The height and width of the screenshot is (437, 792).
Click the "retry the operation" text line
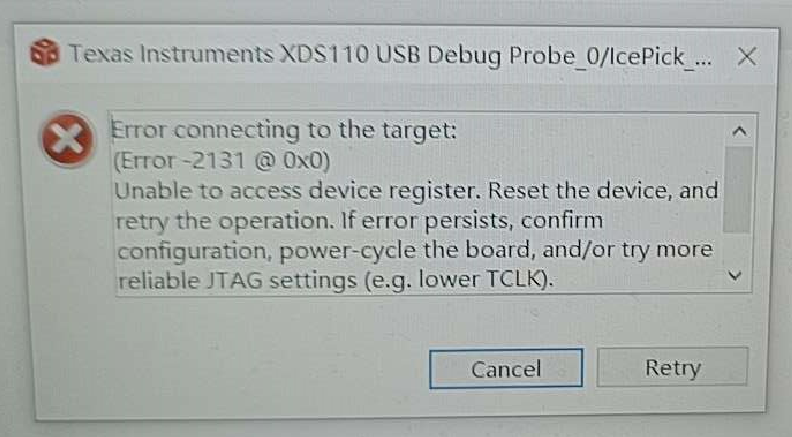(225, 222)
